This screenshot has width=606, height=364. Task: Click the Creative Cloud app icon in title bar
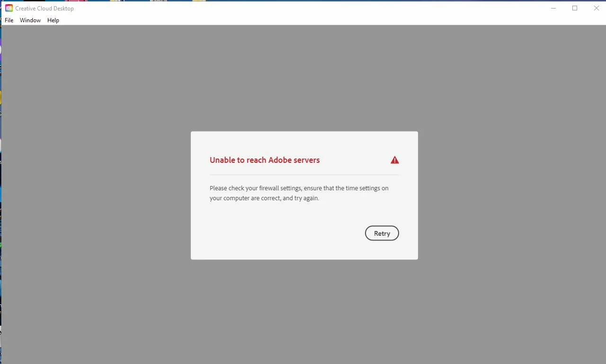pyautogui.click(x=9, y=8)
